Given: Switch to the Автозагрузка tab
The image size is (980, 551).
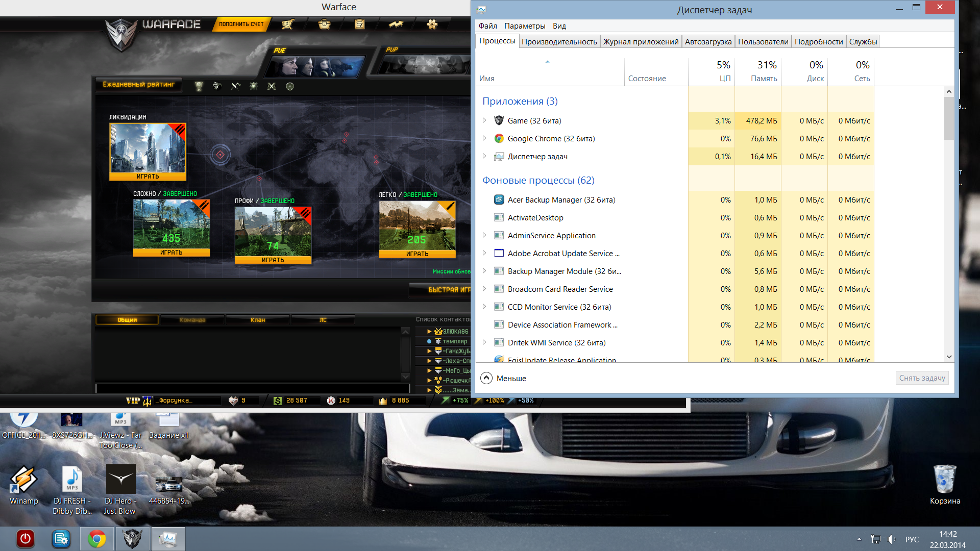Looking at the screenshot, I should pyautogui.click(x=708, y=42).
